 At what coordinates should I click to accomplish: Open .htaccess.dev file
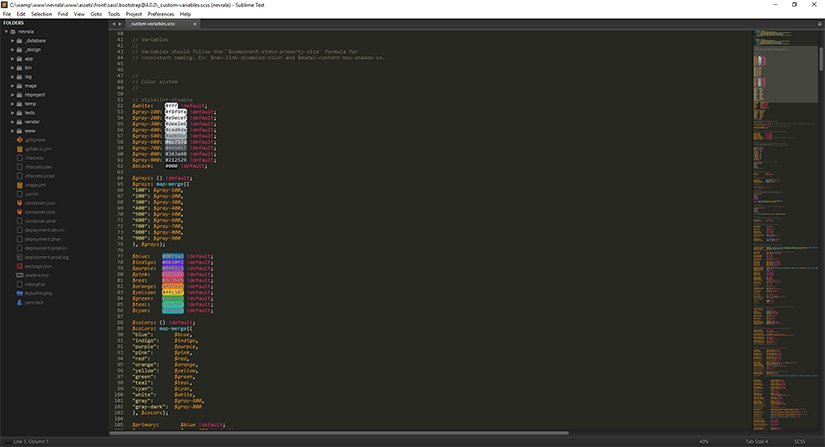[38, 167]
